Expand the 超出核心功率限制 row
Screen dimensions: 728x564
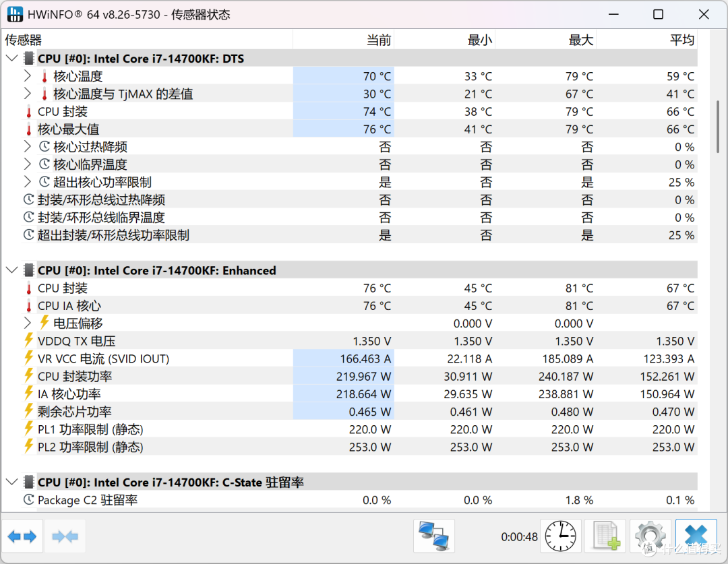[28, 182]
